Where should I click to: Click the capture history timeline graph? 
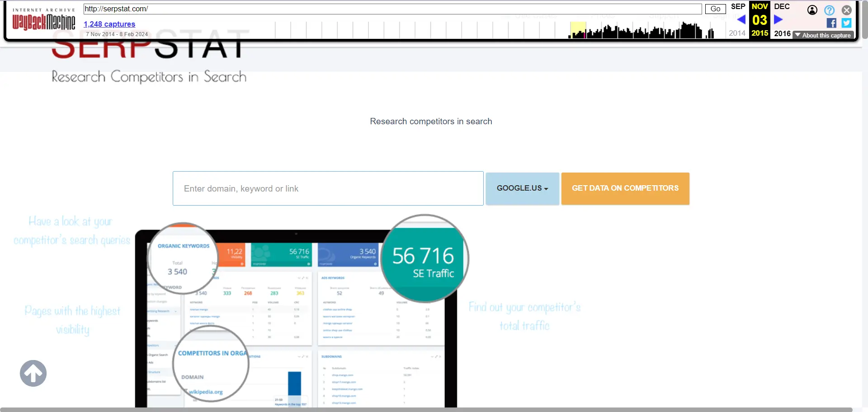coord(495,29)
